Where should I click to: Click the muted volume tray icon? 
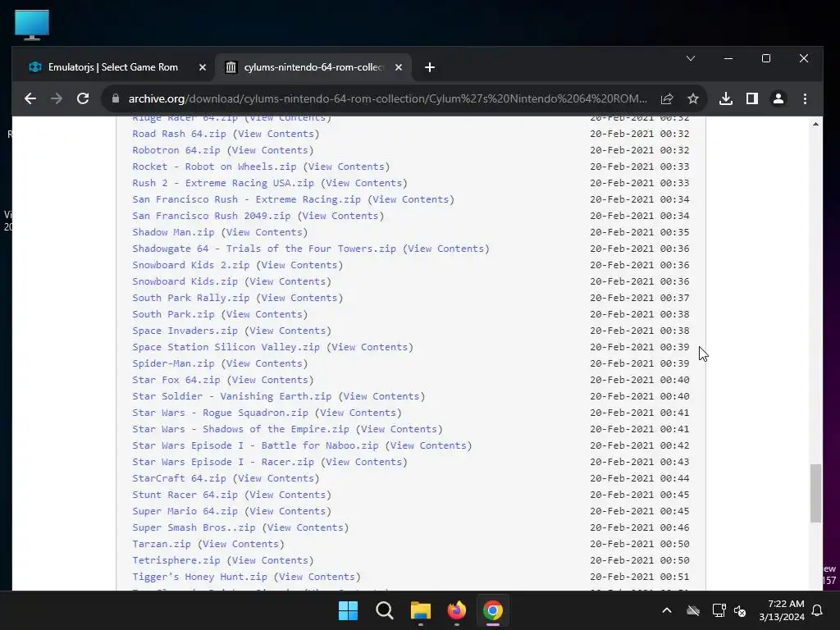tap(741, 610)
